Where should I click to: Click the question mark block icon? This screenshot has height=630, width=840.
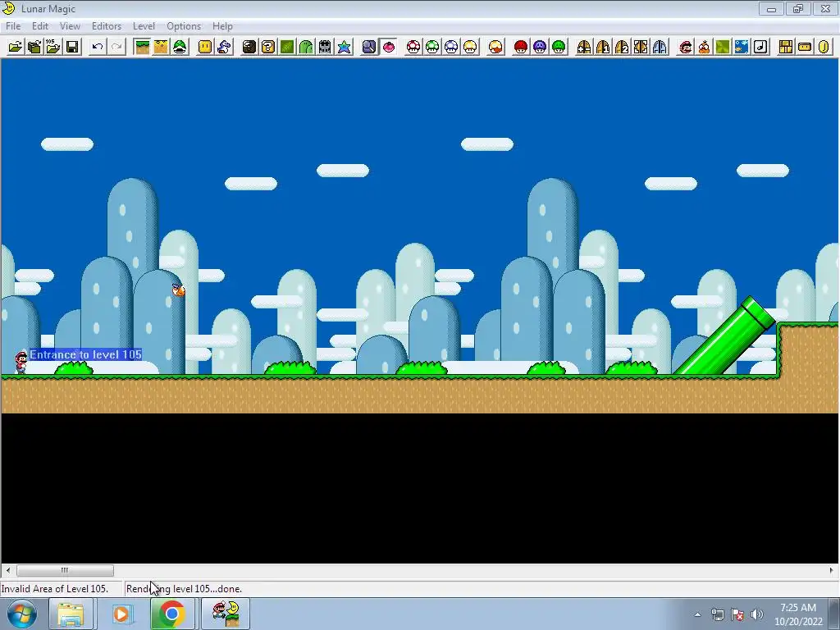click(x=268, y=47)
